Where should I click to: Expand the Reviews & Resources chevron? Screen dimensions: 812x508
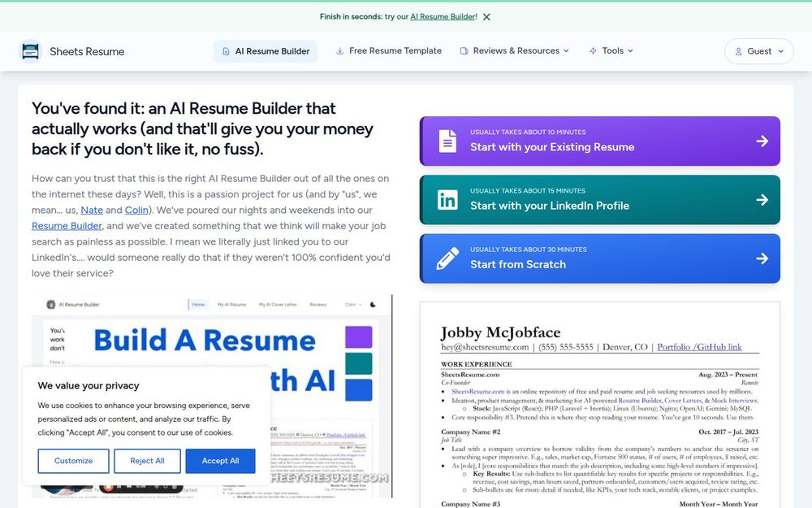point(566,50)
